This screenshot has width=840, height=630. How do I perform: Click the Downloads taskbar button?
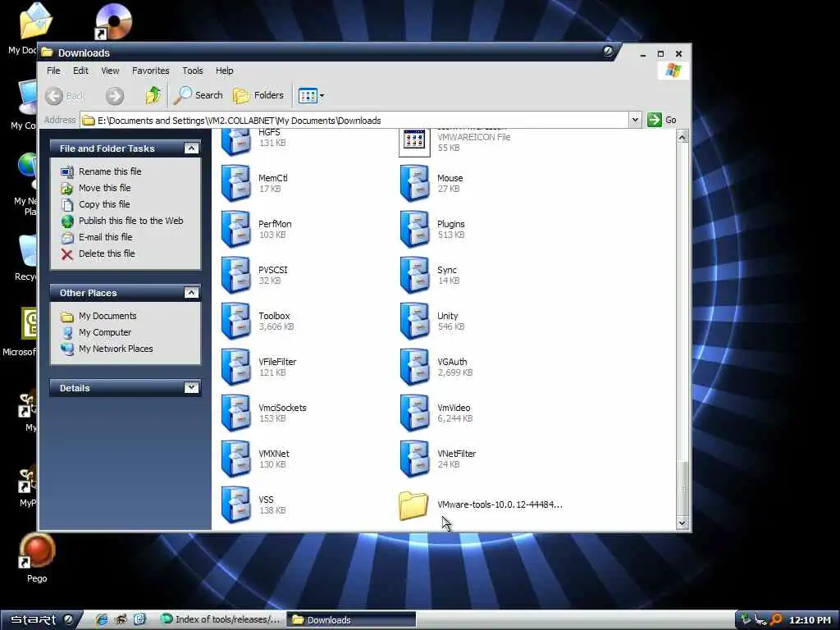(351, 620)
